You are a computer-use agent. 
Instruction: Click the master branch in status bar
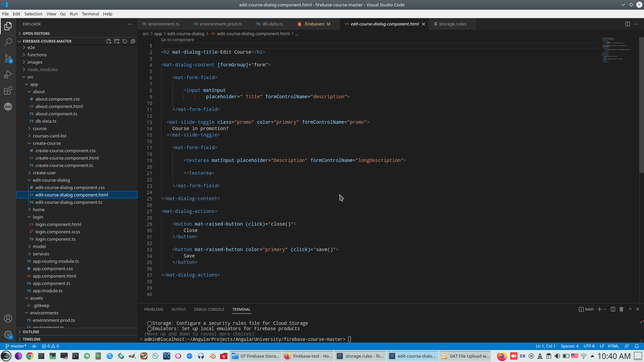(x=16, y=346)
